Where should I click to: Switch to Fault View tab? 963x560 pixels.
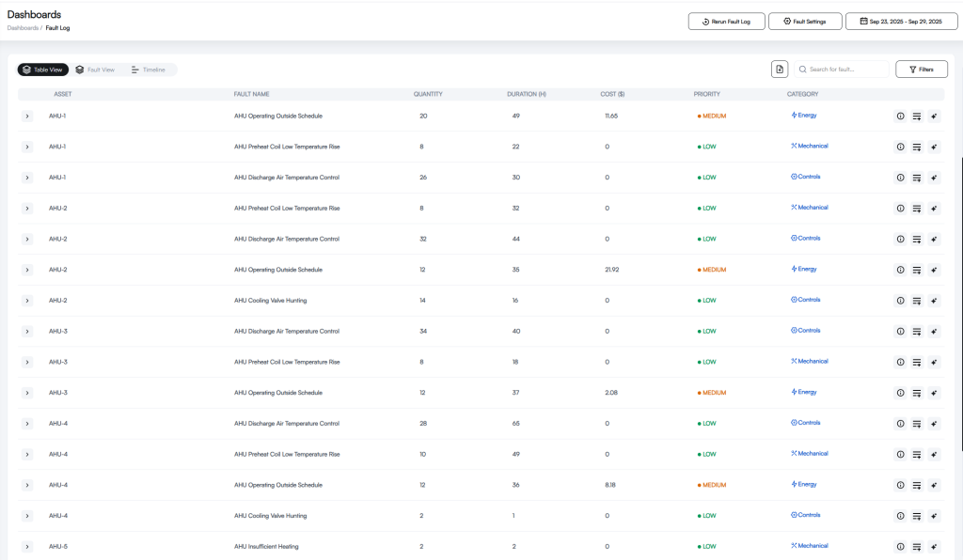coord(95,70)
